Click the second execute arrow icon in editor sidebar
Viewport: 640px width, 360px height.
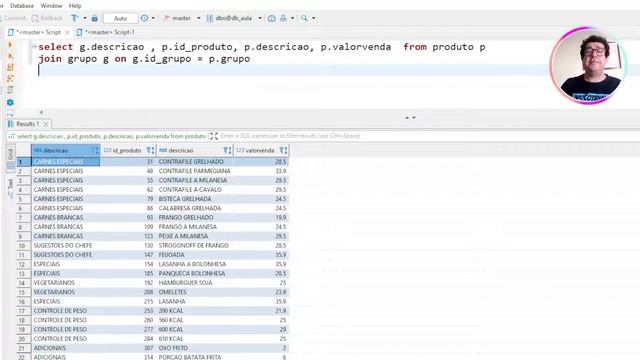point(10,56)
